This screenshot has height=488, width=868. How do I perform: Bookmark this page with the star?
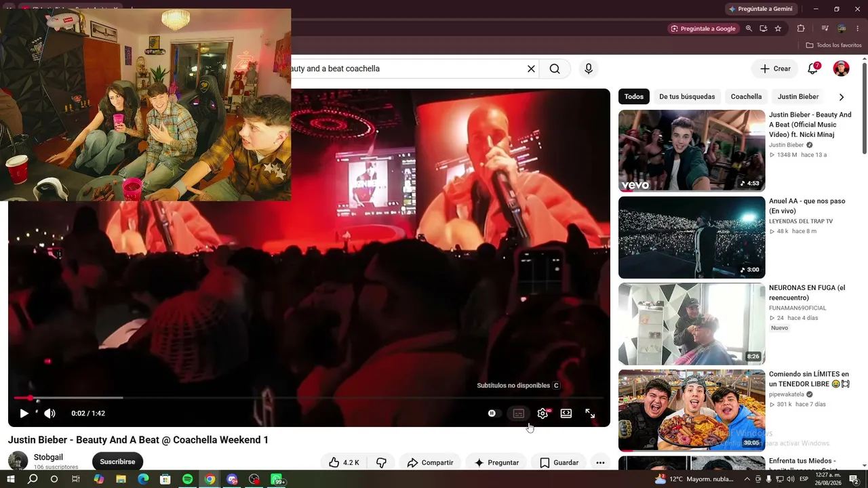coord(778,28)
